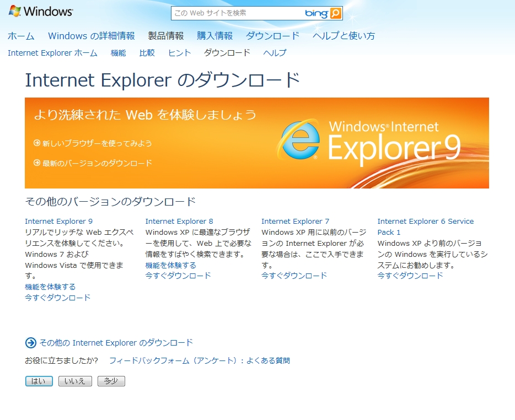The height and width of the screenshot is (420, 515).
Task: Open the Internet Explorer 8 heading link
Action: 179,222
